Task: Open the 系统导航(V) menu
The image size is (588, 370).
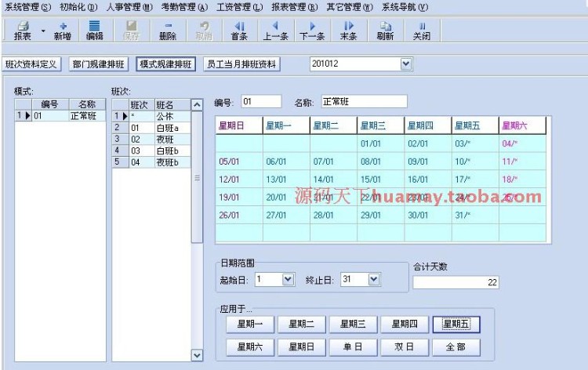Action: tap(405, 7)
